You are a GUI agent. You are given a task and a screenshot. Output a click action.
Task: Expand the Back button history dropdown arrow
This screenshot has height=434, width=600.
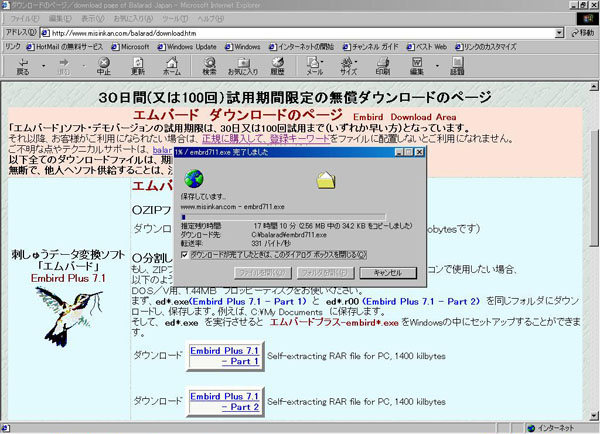(43, 66)
